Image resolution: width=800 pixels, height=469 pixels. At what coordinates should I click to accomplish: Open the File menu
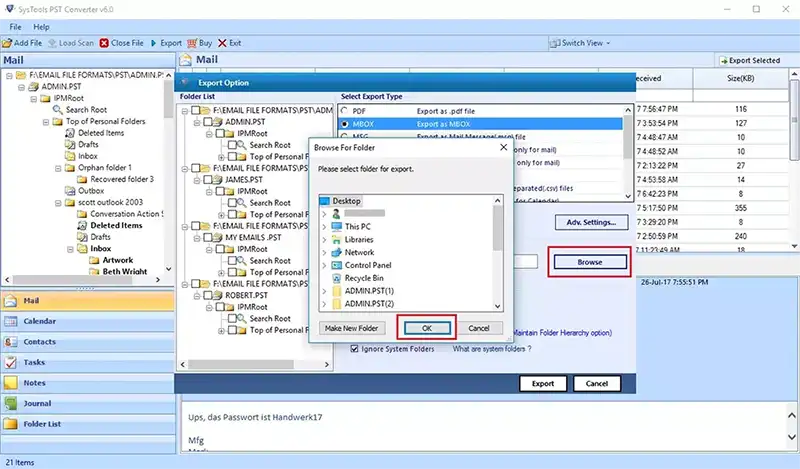[15, 27]
